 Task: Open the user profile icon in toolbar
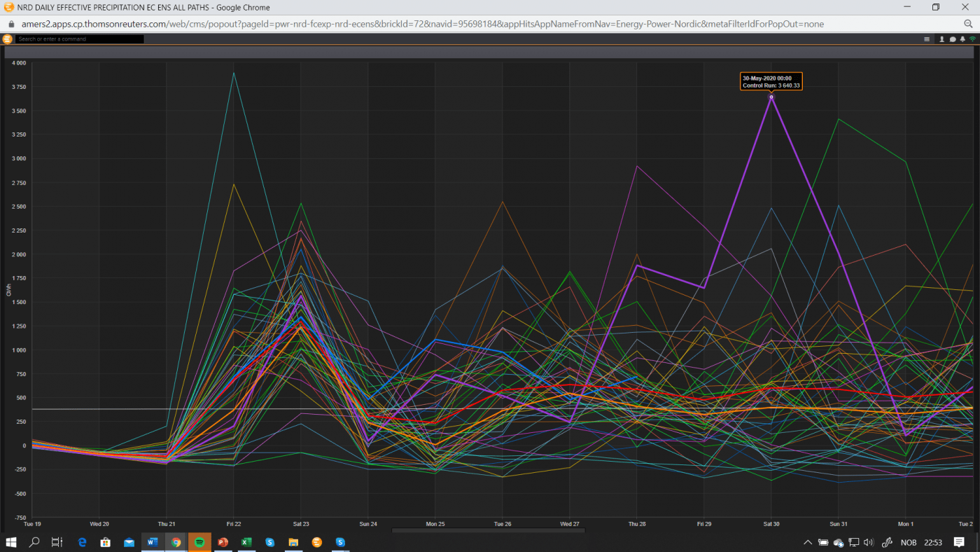[941, 39]
